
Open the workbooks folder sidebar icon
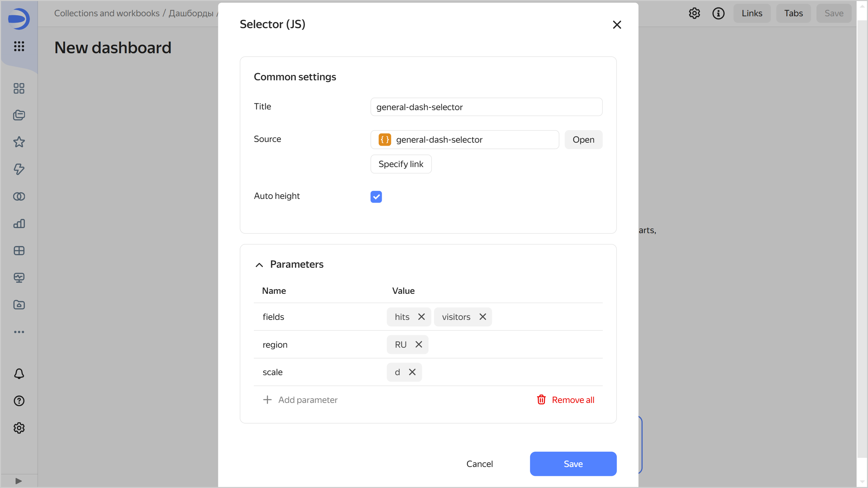click(x=19, y=305)
